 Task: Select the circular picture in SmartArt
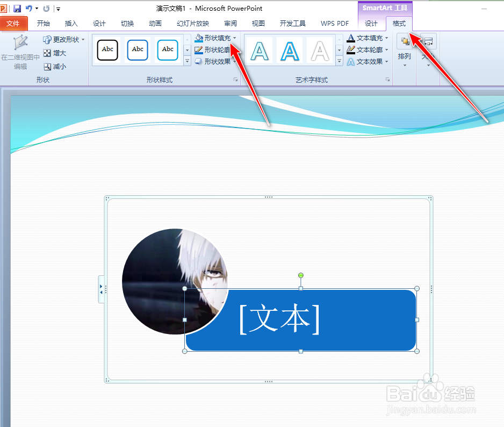point(175,281)
